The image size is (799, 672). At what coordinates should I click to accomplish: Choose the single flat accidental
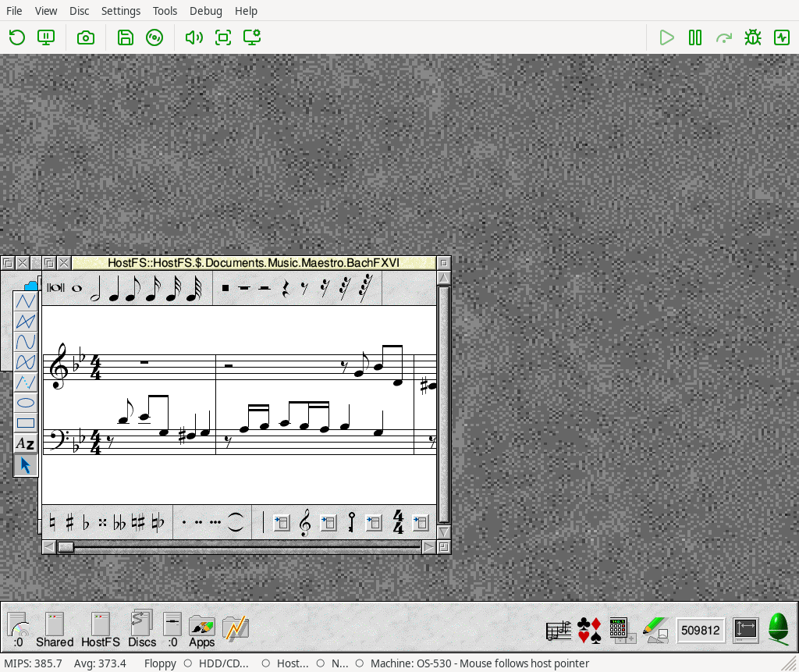point(86,523)
